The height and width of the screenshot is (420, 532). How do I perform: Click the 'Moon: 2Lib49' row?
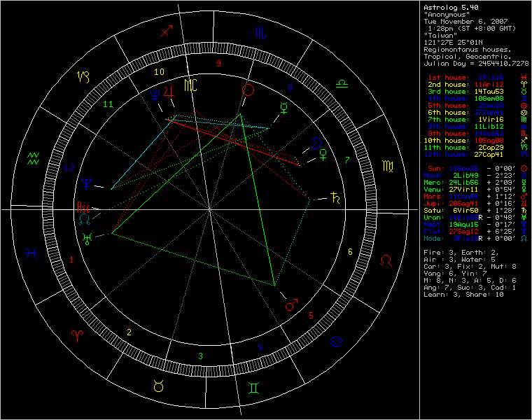coord(476,176)
